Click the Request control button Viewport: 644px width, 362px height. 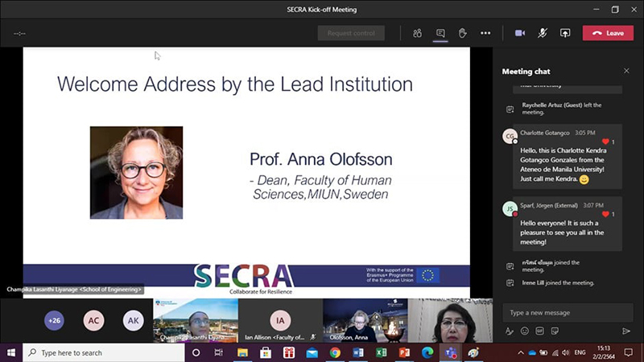pos(351,33)
